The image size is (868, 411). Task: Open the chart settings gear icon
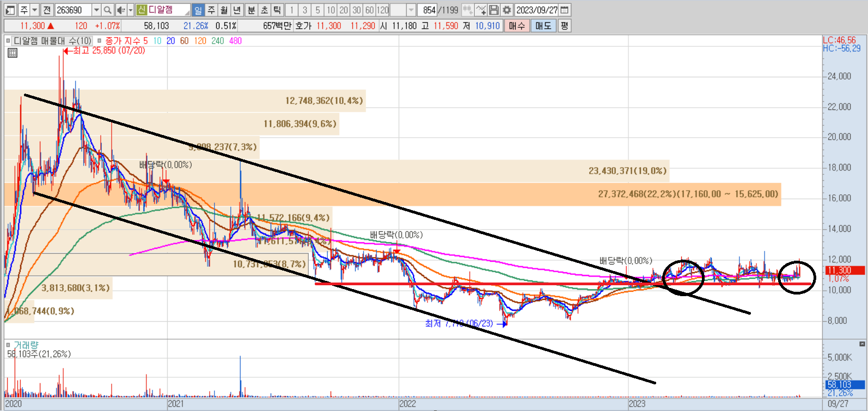click(x=507, y=10)
